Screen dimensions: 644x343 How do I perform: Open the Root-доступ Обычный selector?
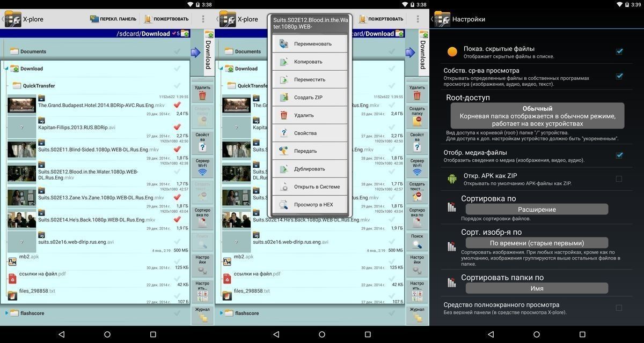[x=537, y=116]
